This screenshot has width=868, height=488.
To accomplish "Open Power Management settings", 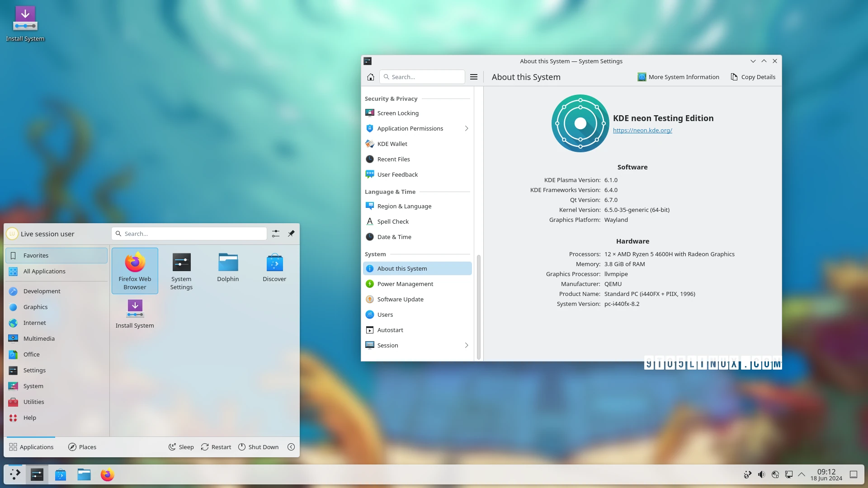I will 405,284.
